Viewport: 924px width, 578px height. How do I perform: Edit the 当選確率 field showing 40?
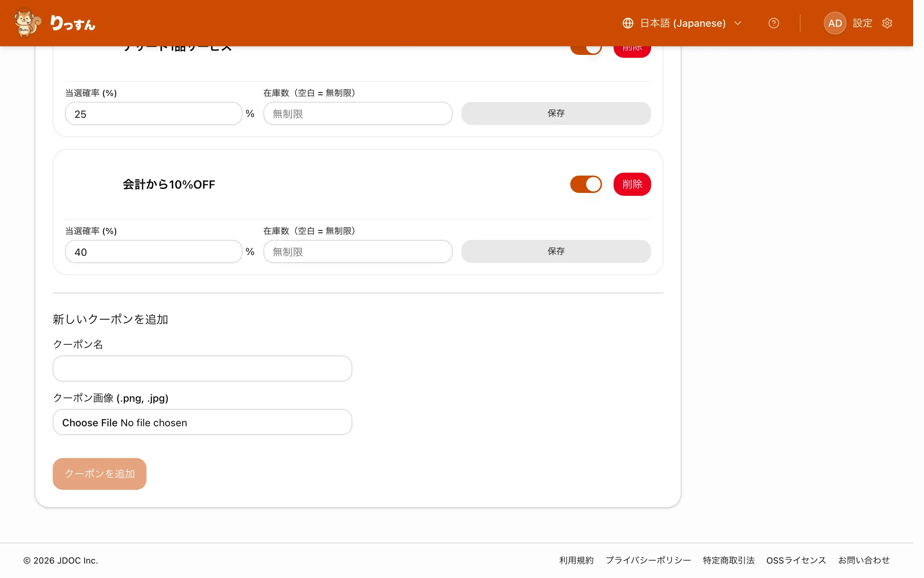(153, 251)
